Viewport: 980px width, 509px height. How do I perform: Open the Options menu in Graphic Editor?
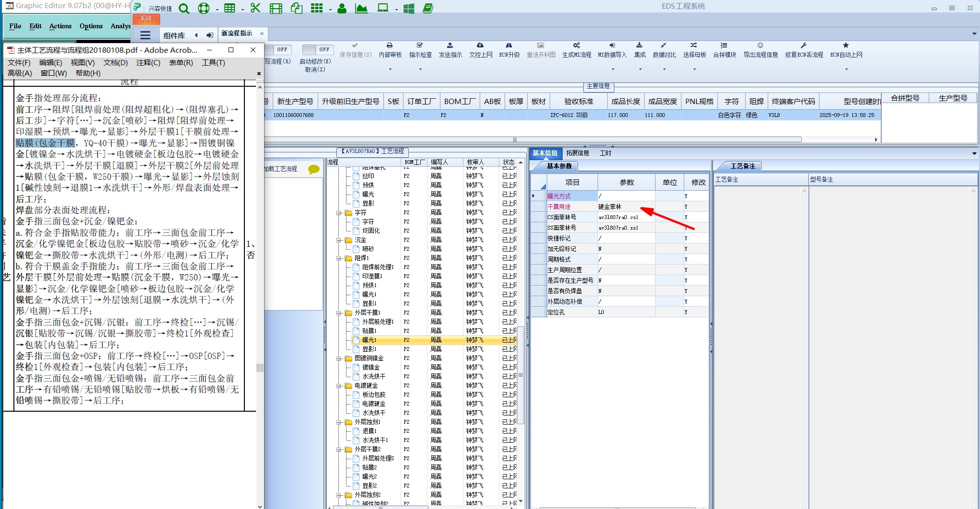pyautogui.click(x=91, y=26)
